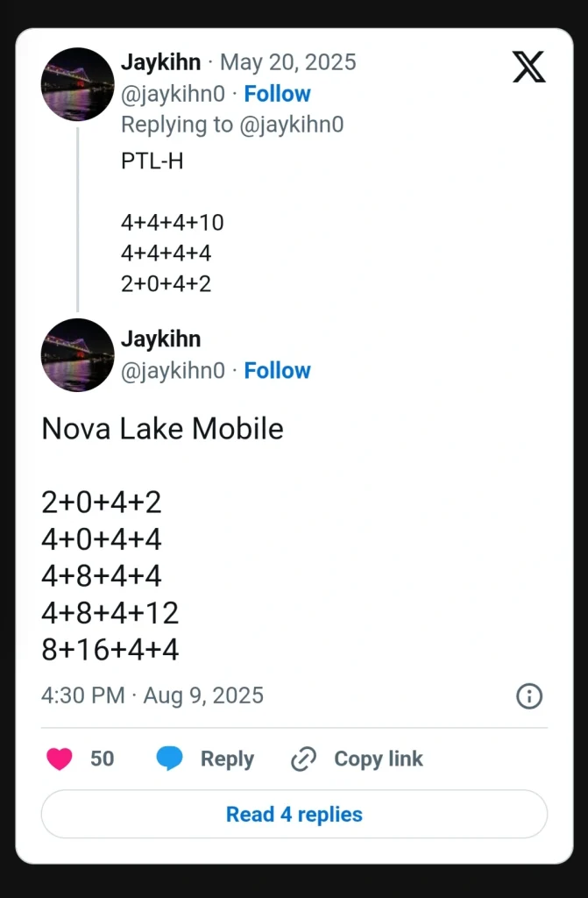Click the chain link icon beside Copy link
This screenshot has height=898, width=588.
pos(303,759)
